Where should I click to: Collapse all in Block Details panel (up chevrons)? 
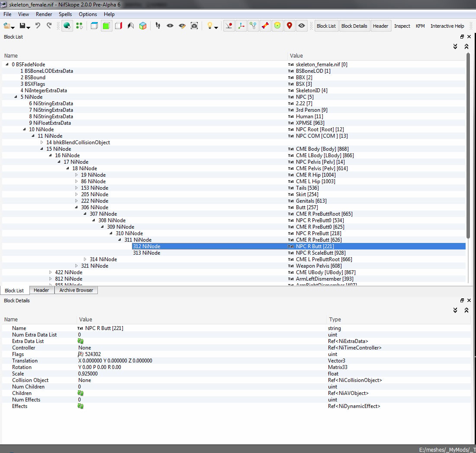[466, 310]
